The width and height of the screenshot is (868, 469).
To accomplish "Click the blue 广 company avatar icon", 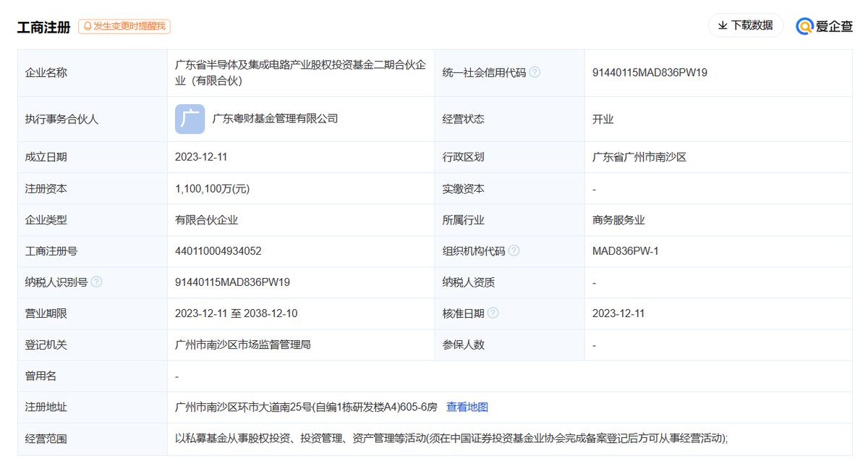I will (190, 119).
